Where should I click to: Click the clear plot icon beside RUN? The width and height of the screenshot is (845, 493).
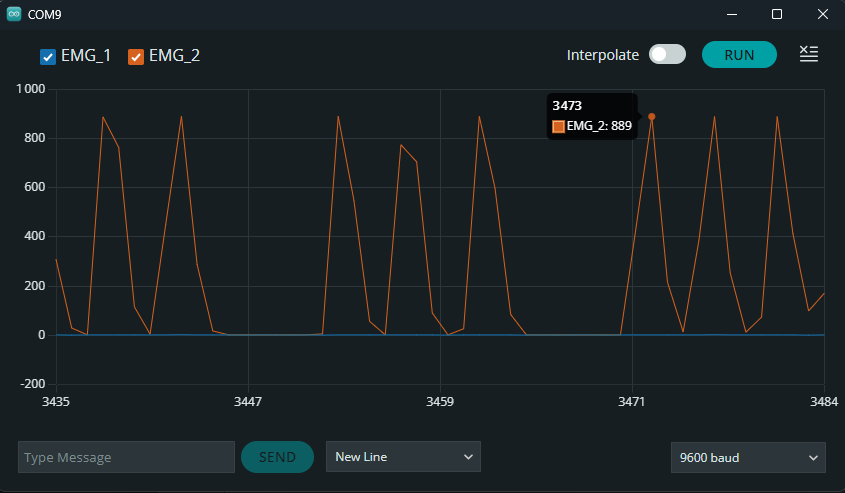(809, 54)
